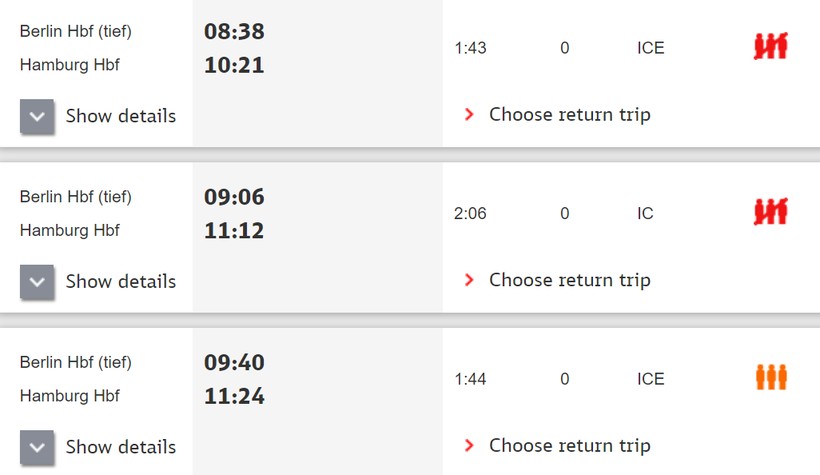Click Hamburg Hbf in the 08:38 row

coord(70,65)
